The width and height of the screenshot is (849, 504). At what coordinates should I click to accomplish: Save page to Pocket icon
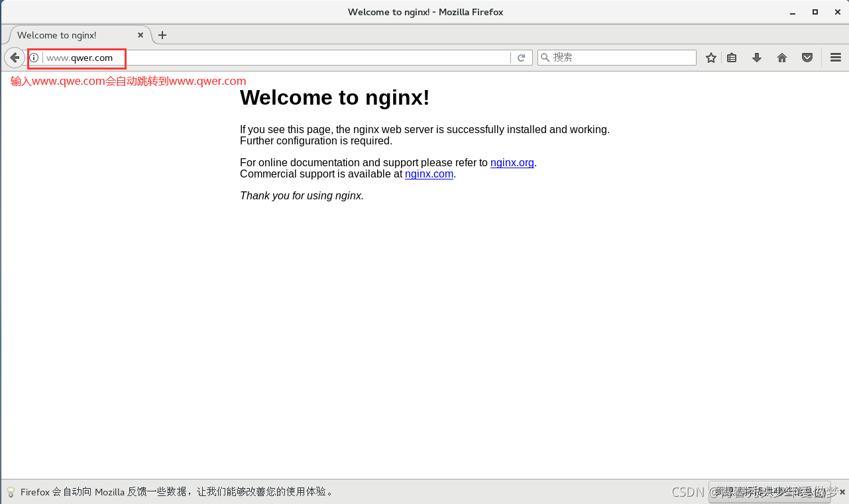pyautogui.click(x=807, y=58)
